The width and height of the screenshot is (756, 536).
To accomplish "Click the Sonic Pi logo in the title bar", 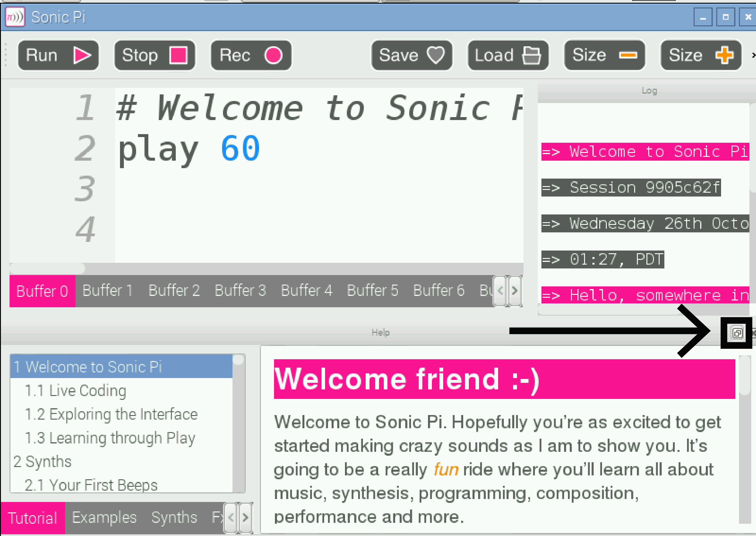I will [x=15, y=17].
